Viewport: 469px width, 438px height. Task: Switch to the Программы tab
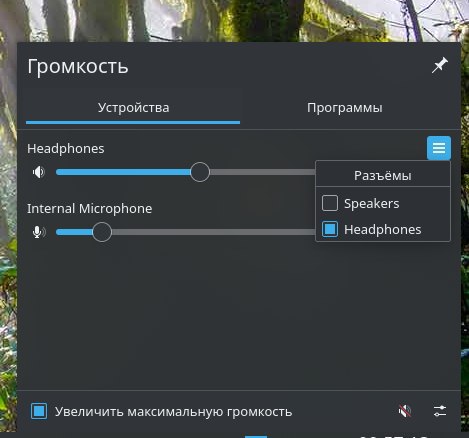click(x=345, y=108)
